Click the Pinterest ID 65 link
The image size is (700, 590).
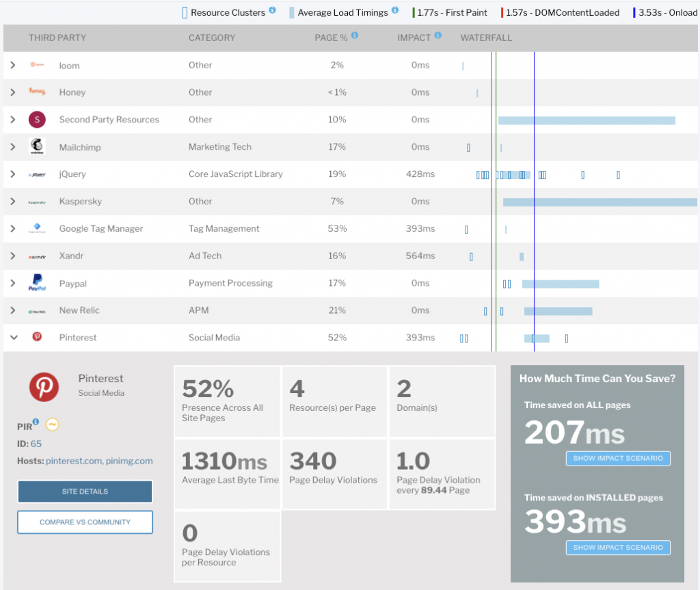coord(36,444)
